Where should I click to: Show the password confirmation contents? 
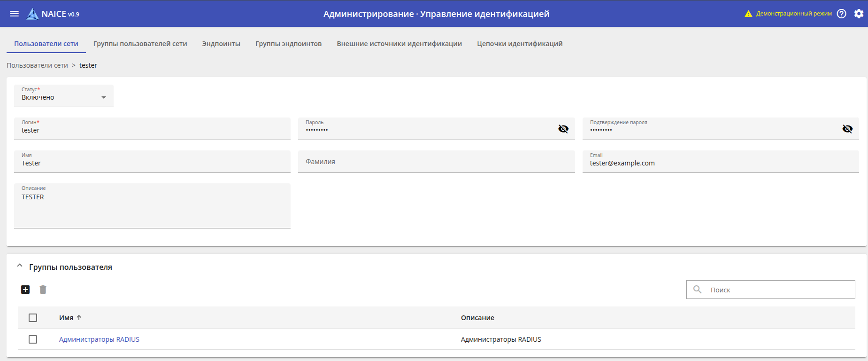[x=847, y=129]
